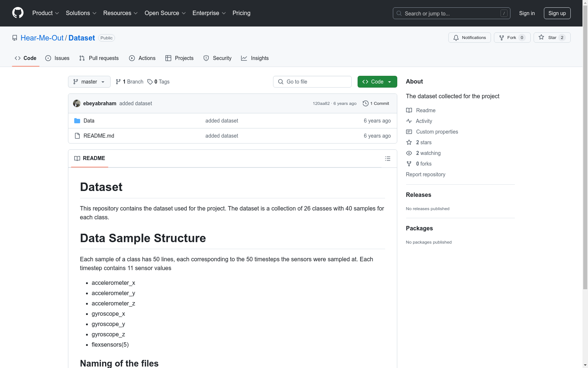The image size is (588, 368).
Task: Click the Data folder icon
Action: click(77, 121)
